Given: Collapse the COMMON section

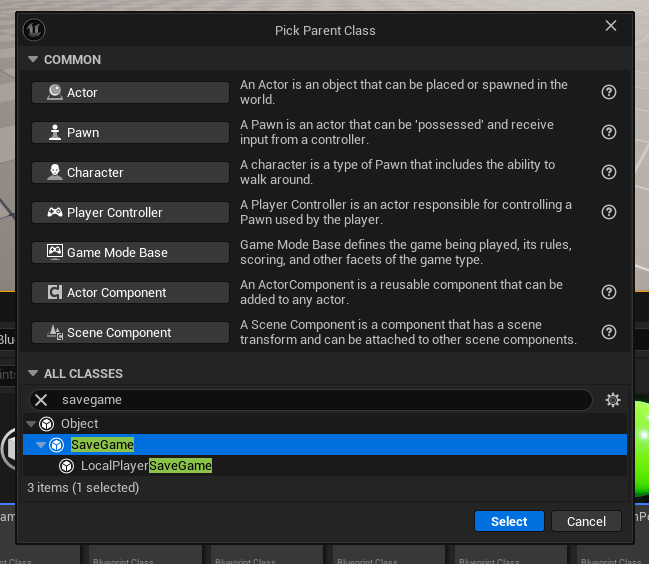Looking at the screenshot, I should click(33, 59).
